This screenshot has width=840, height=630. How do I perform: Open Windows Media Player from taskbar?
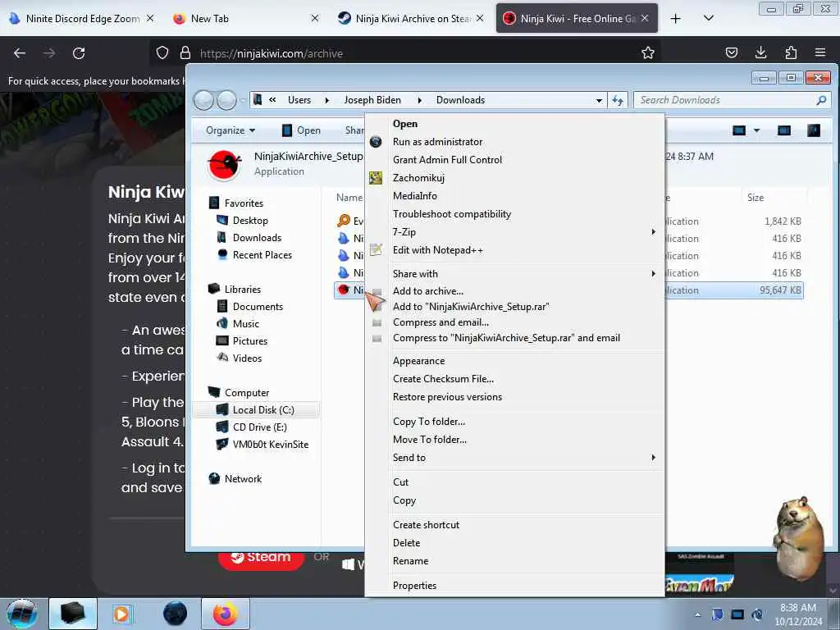tap(121, 614)
